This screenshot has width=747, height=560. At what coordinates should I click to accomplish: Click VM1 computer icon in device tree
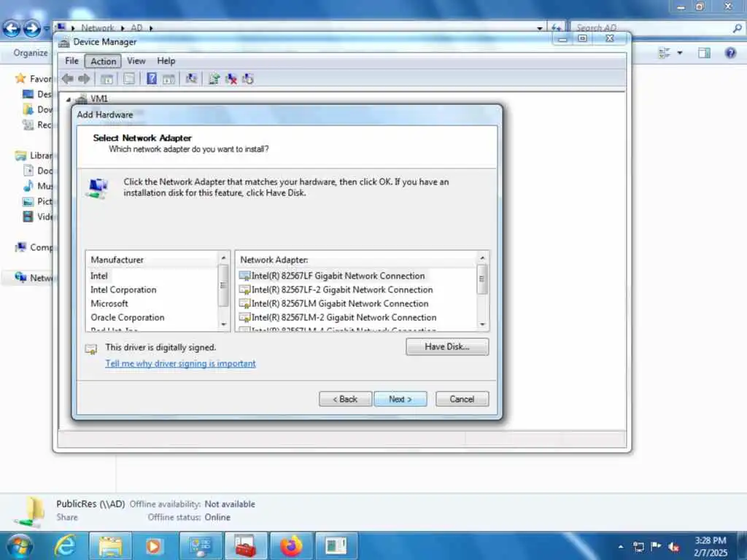(82, 99)
